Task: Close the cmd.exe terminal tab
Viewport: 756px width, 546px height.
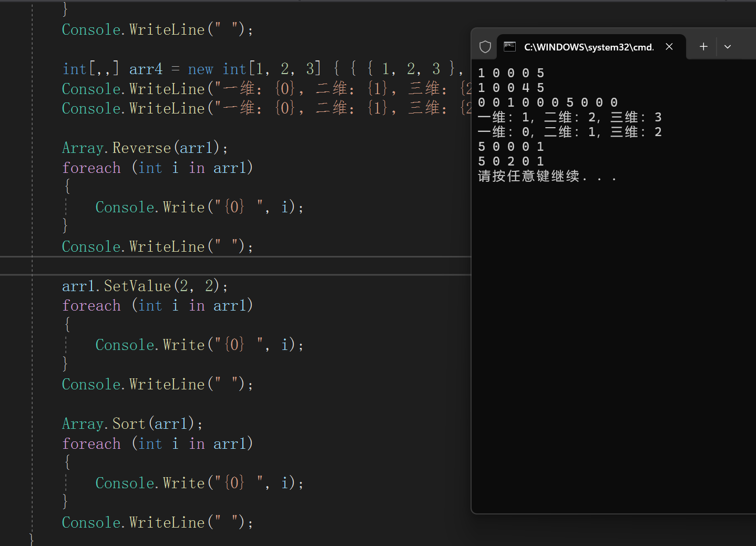Action: [669, 47]
